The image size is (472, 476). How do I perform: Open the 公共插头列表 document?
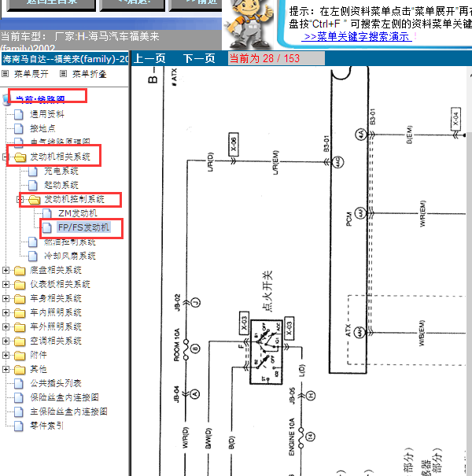(x=56, y=383)
